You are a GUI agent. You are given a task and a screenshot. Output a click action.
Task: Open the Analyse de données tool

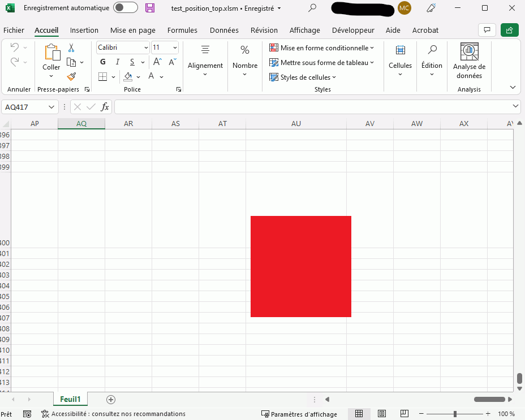pyautogui.click(x=469, y=61)
